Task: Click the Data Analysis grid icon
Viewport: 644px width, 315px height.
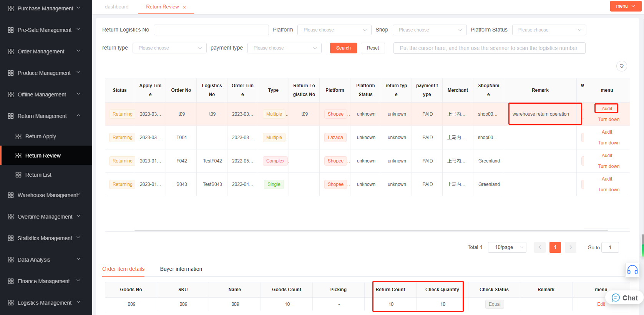Action: [11, 260]
